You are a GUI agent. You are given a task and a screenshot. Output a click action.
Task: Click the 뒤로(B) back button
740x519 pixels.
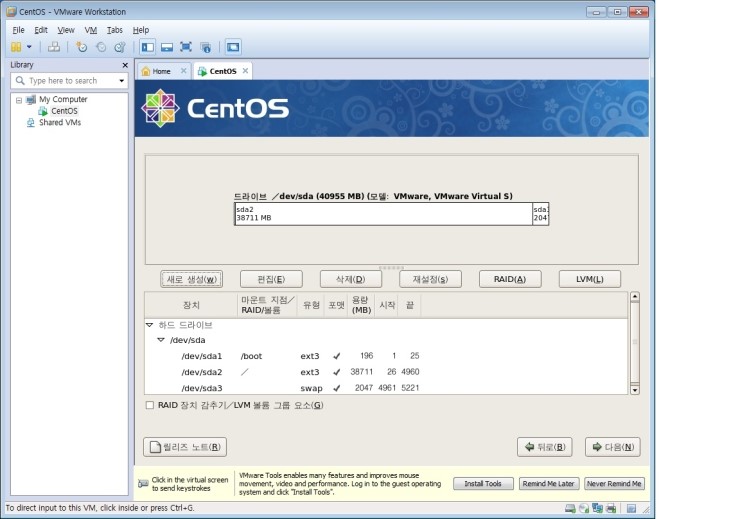[x=545, y=447]
